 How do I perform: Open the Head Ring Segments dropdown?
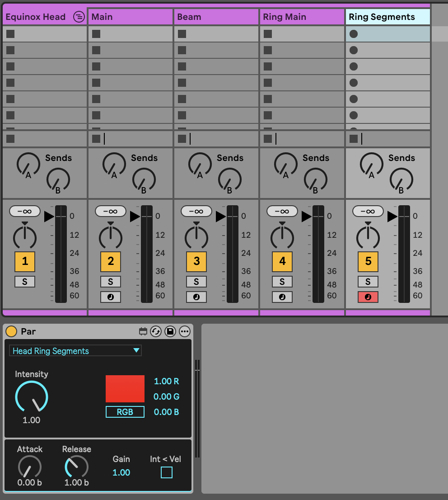click(75, 351)
